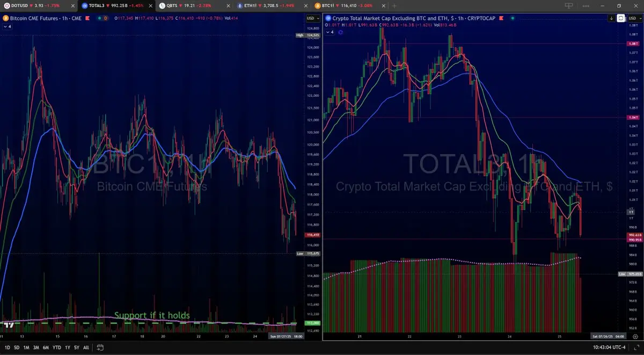Click the Sat 07/26/25 04:00 date label

(x=609, y=336)
